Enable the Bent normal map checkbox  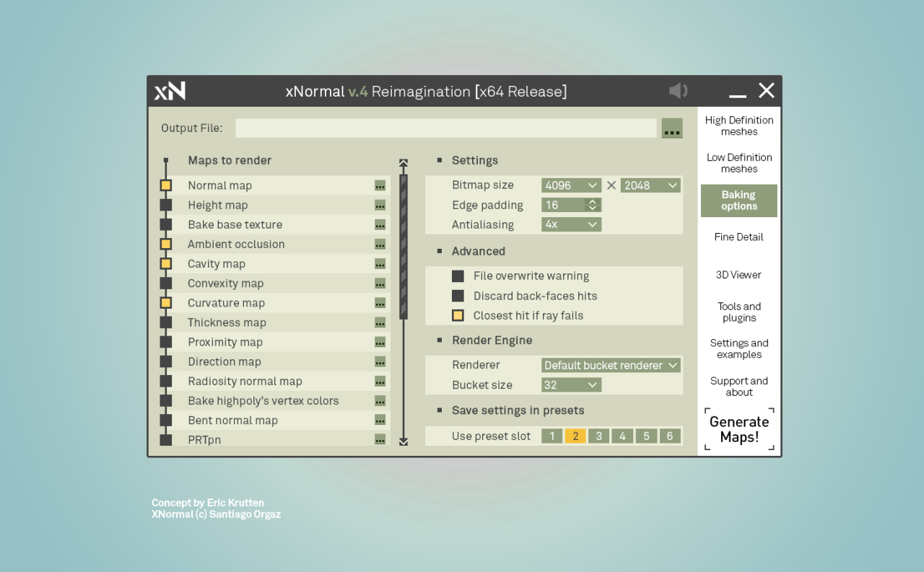coord(166,420)
